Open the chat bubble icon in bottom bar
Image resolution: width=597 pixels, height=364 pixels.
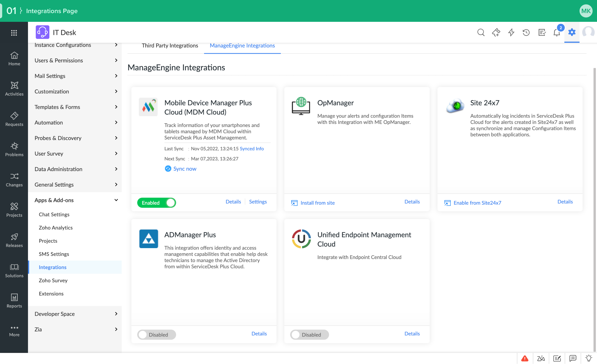573,358
